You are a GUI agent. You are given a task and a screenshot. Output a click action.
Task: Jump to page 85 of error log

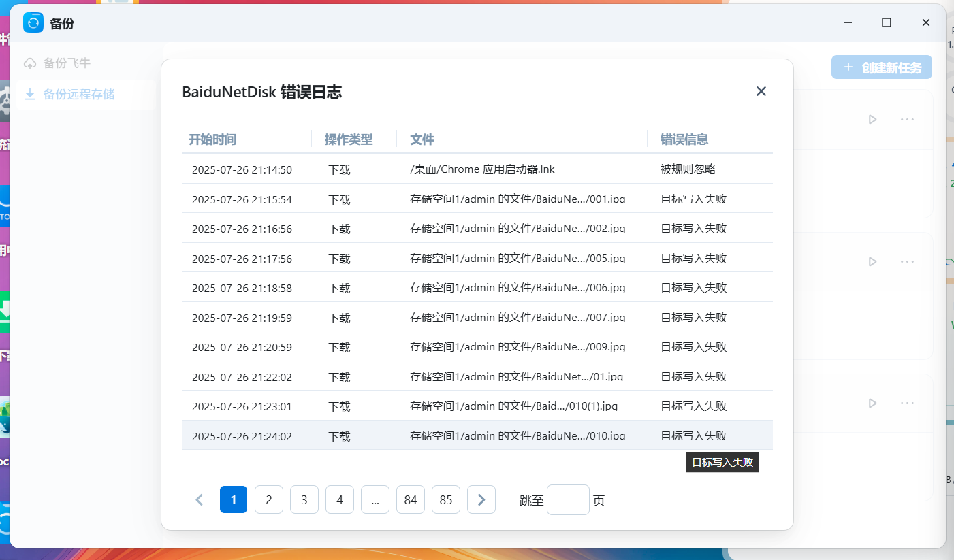pos(446,500)
